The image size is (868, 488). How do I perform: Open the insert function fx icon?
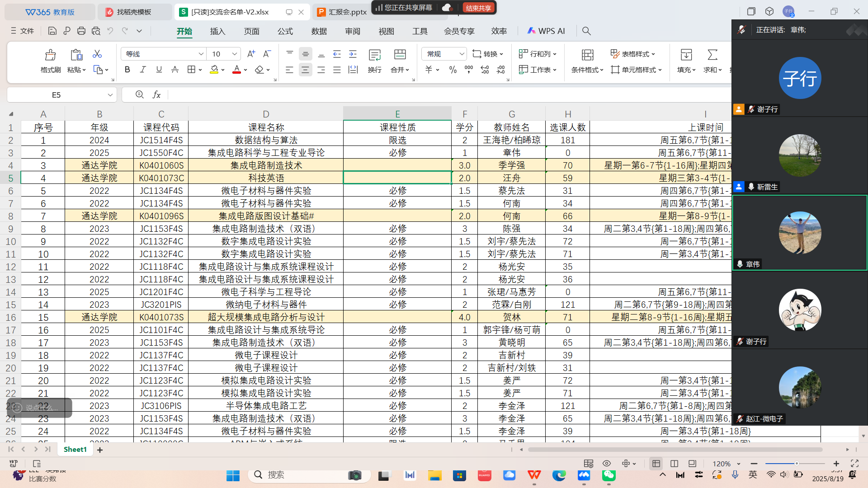pyautogui.click(x=156, y=94)
